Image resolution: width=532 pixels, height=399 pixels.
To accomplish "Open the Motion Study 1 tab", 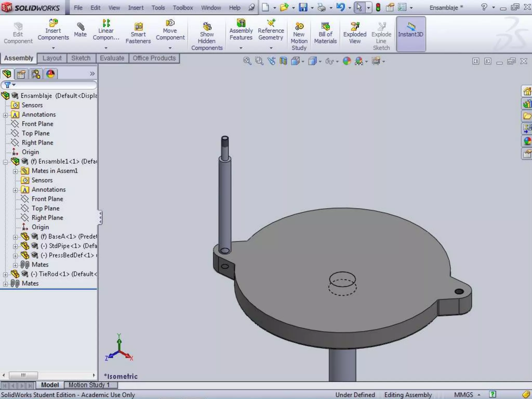I will click(89, 385).
